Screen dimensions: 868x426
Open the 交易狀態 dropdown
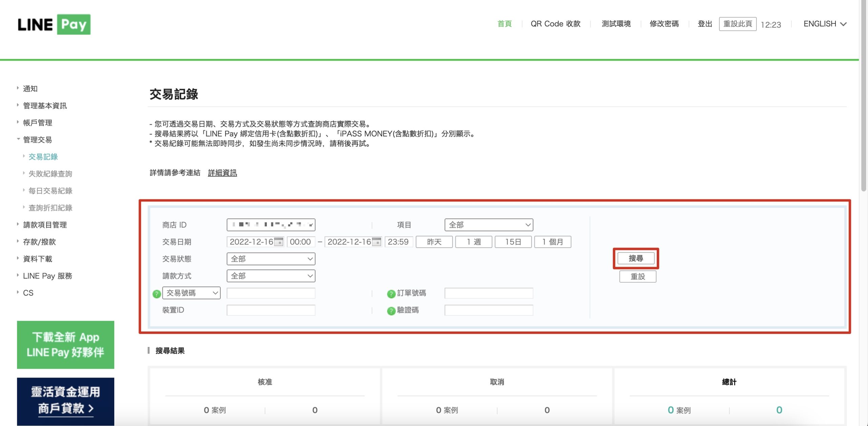pos(271,259)
